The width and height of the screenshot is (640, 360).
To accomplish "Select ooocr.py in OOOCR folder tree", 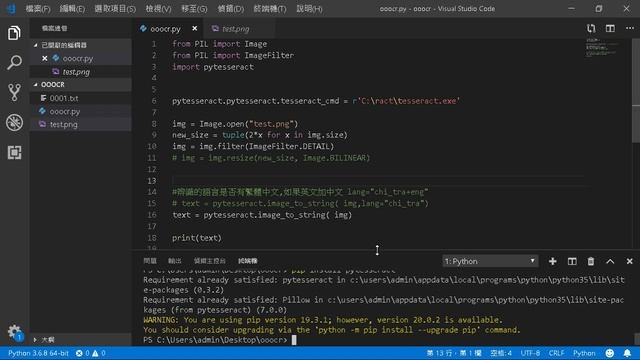I will point(81,111).
